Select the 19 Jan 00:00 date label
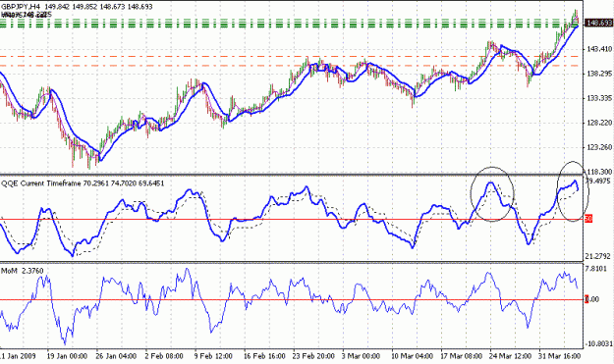 click(x=67, y=356)
